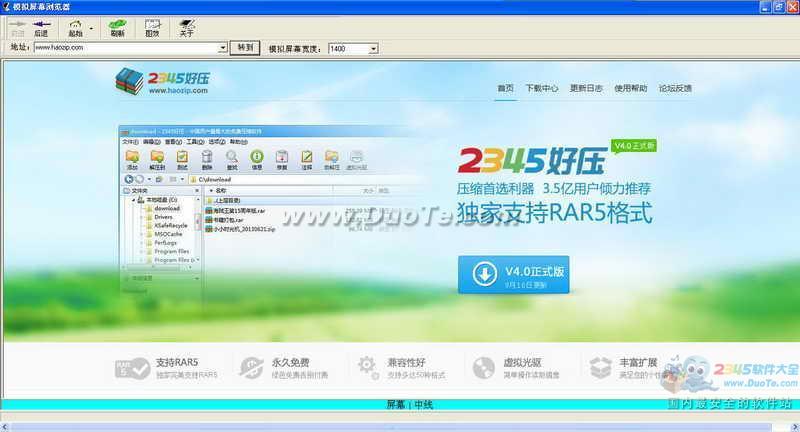This screenshot has width=800, height=432.
Task: Click the green V4.0正式版 badge
Action: 634,146
